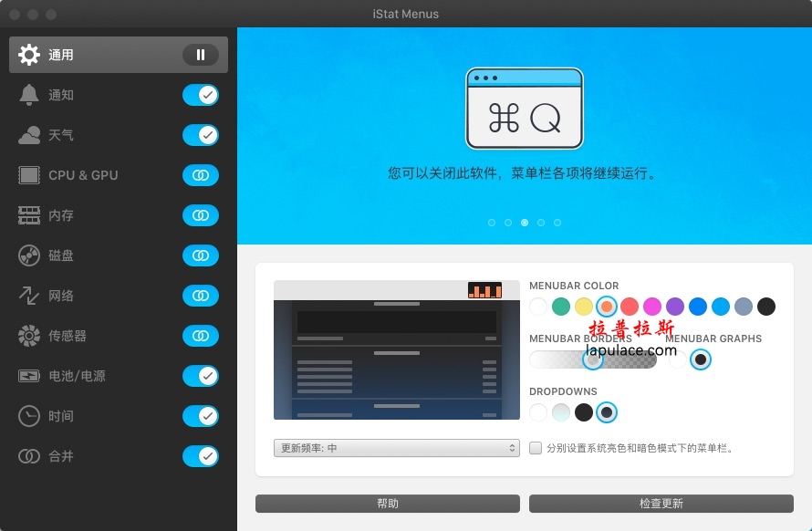
Task: Select white menubar graphs option
Action: pos(677,359)
